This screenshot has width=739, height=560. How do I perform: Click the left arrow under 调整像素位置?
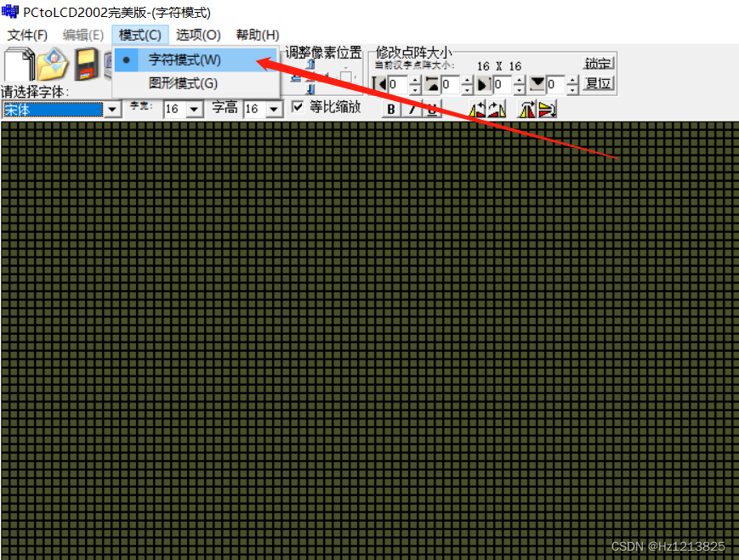coord(297,77)
